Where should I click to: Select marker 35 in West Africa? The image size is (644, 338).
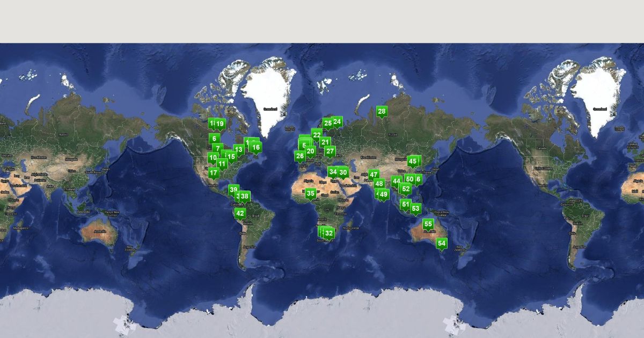310,194
